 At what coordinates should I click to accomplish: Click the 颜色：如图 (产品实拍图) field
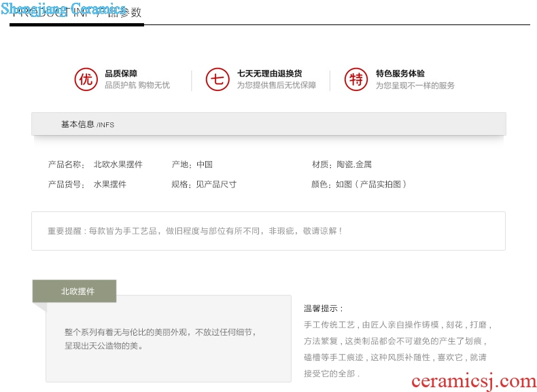point(359,184)
